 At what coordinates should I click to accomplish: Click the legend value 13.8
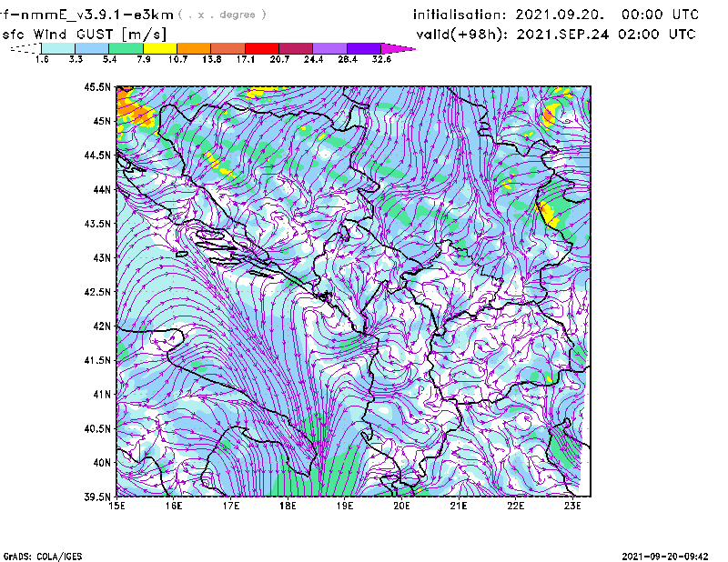[x=212, y=59]
